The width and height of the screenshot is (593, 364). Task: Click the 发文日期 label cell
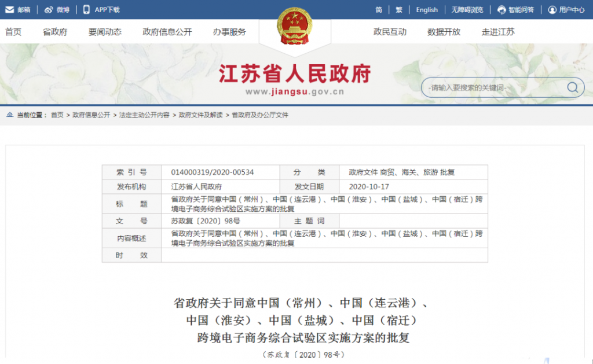point(309,187)
